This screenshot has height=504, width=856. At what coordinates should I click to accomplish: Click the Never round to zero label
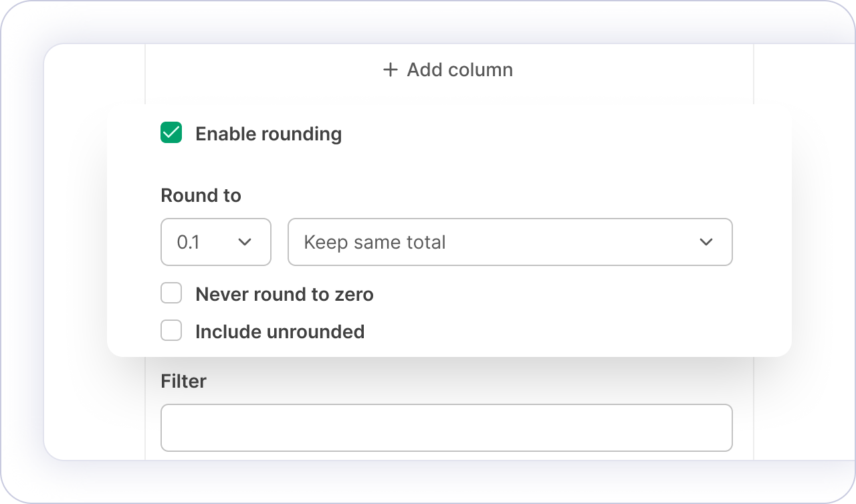point(284,294)
